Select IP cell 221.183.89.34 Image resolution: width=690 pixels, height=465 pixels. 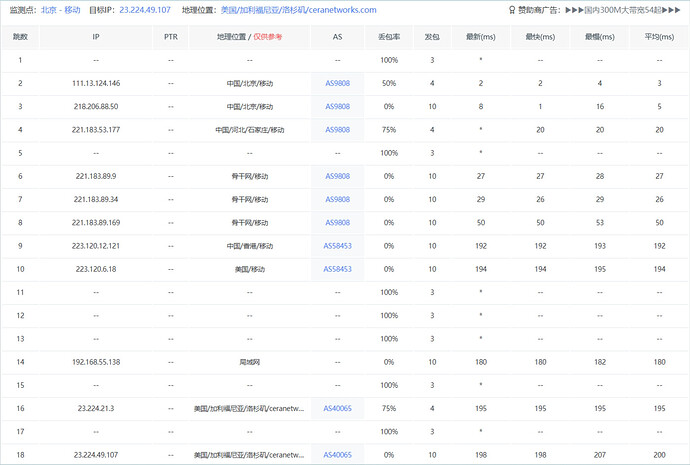pos(96,199)
